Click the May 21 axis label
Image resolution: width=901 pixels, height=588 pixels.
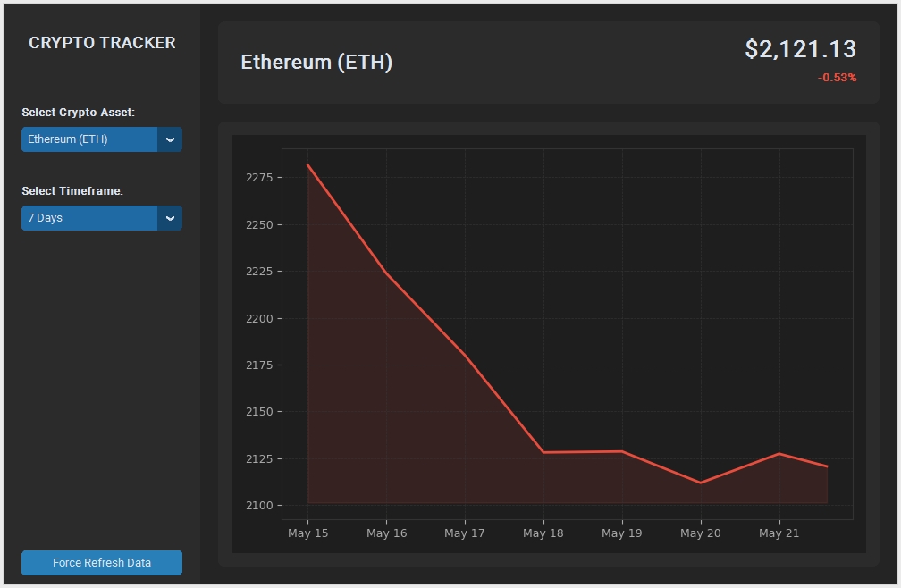point(779,533)
